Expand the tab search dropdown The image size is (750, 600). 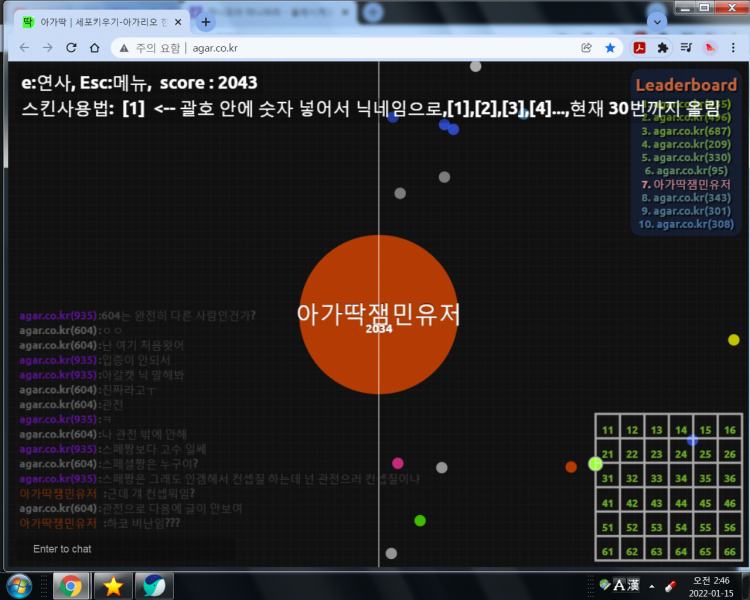coord(657,22)
